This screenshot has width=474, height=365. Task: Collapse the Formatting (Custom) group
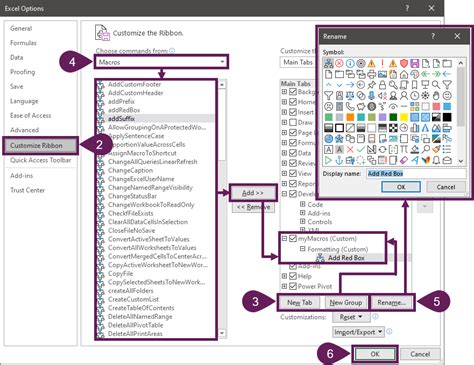302,249
